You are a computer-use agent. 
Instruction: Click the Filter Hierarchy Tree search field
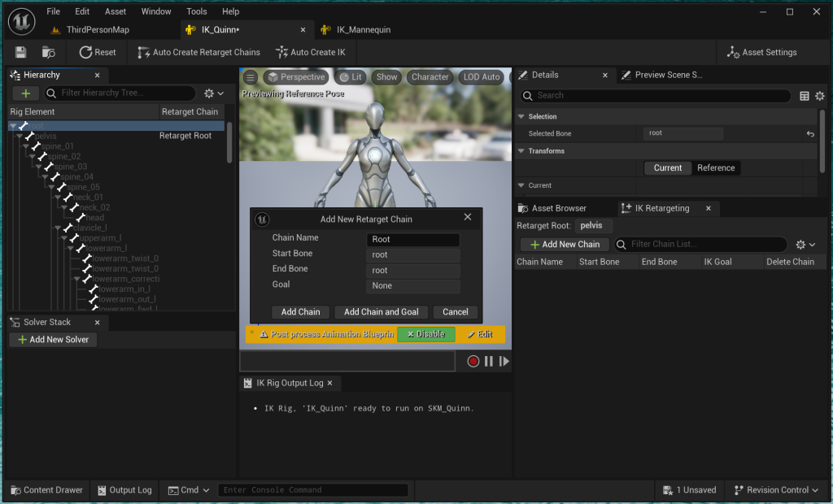[120, 93]
